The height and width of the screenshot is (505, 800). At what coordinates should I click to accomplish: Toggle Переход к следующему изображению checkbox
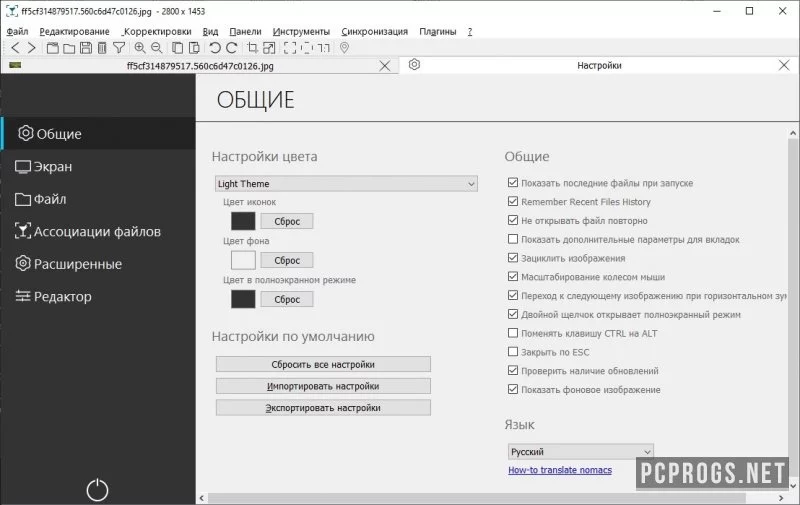[513, 295]
